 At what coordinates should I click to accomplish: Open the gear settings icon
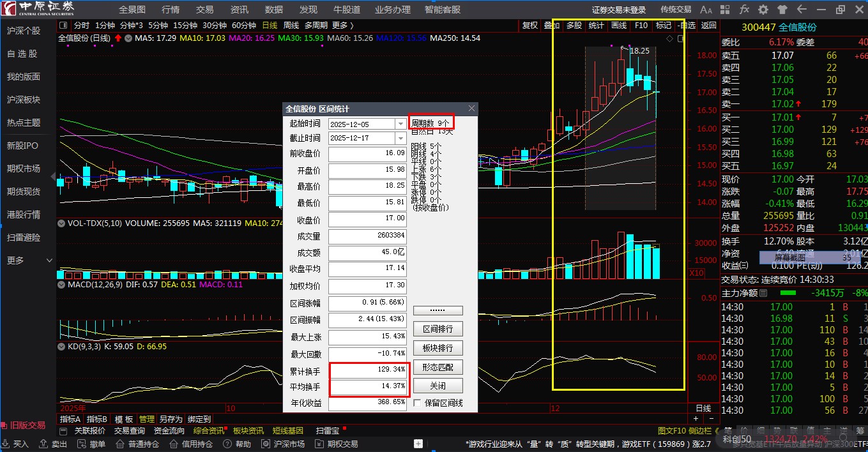[x=763, y=10]
